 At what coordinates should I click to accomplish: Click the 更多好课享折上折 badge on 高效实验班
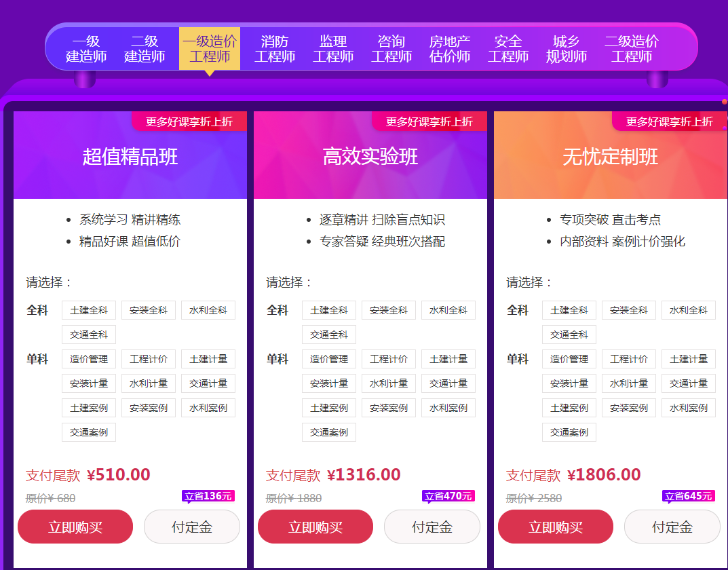coord(429,121)
